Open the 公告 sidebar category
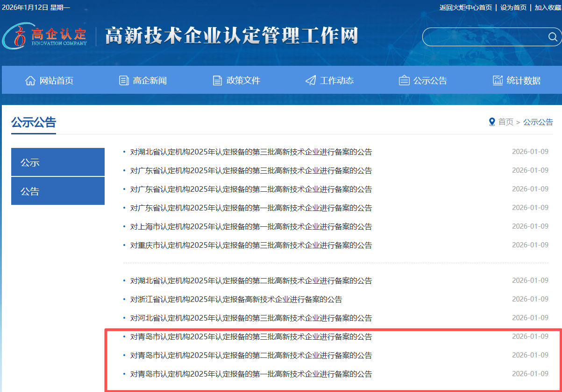Image resolution: width=562 pixels, height=392 pixels. pyautogui.click(x=58, y=191)
